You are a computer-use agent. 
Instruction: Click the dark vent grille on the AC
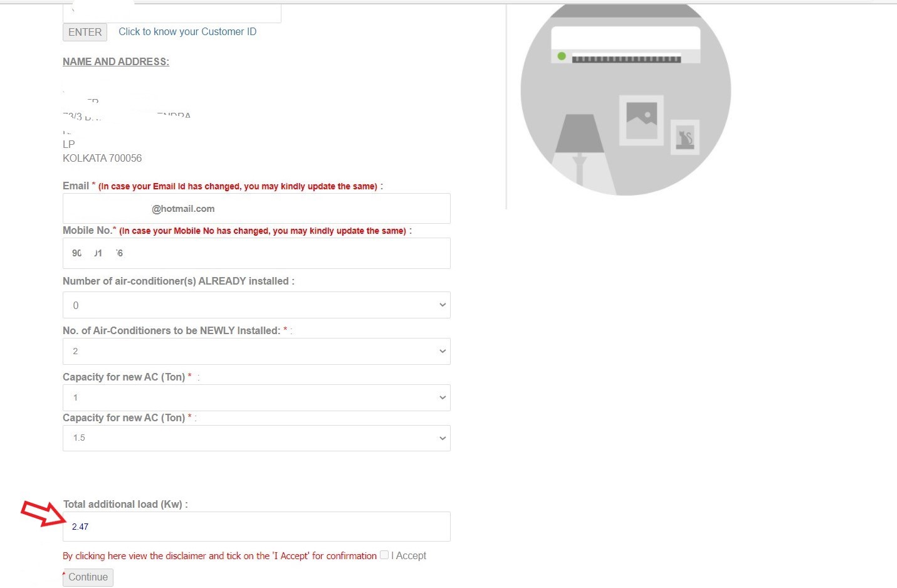point(626,60)
